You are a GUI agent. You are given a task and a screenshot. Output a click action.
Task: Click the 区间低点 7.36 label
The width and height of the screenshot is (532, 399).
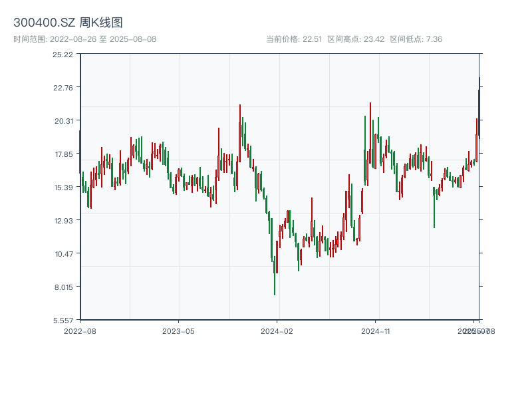[x=416, y=39]
